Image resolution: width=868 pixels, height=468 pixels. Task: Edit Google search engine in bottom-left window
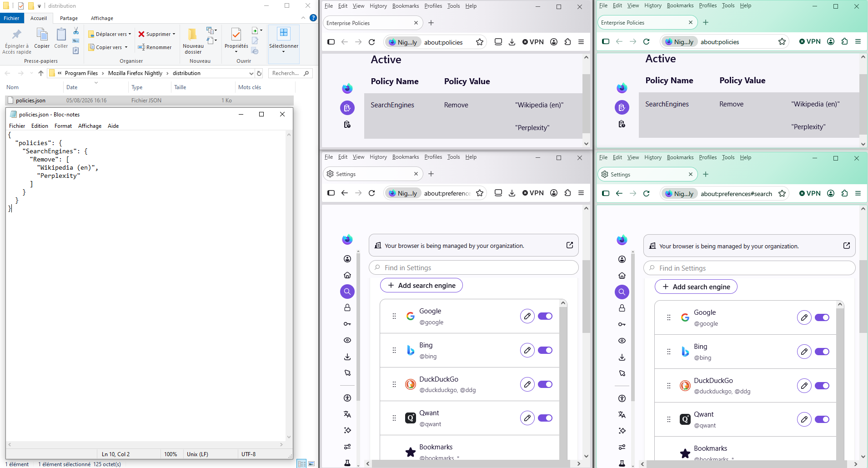tap(527, 316)
